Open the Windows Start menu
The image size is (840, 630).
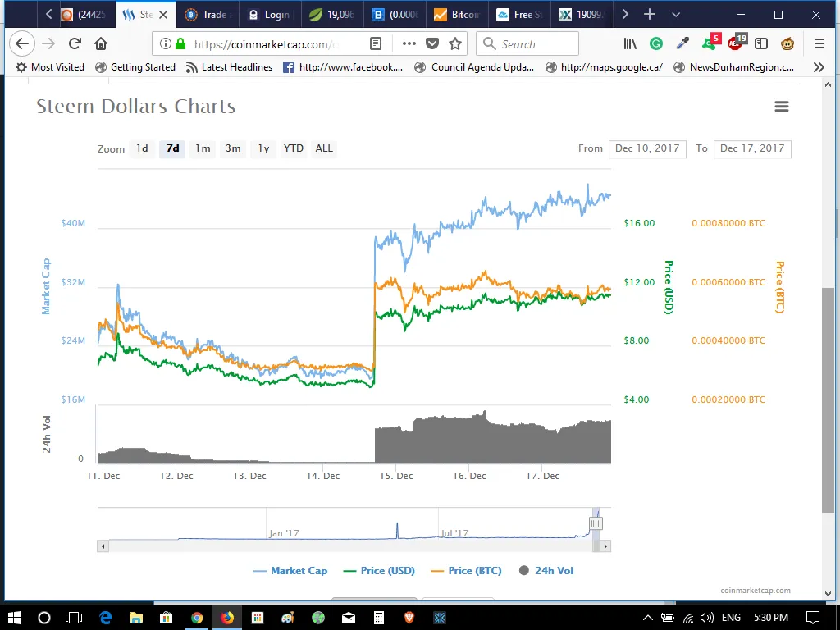(x=15, y=617)
